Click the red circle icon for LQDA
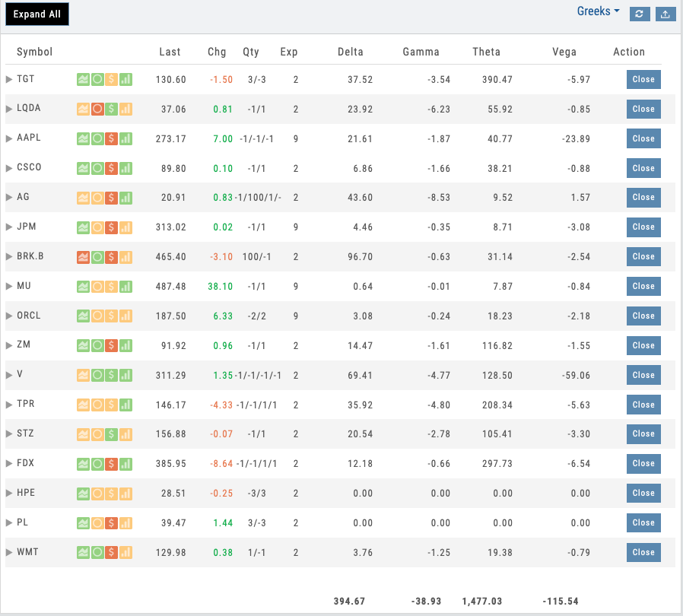This screenshot has width=683, height=616. (x=97, y=109)
